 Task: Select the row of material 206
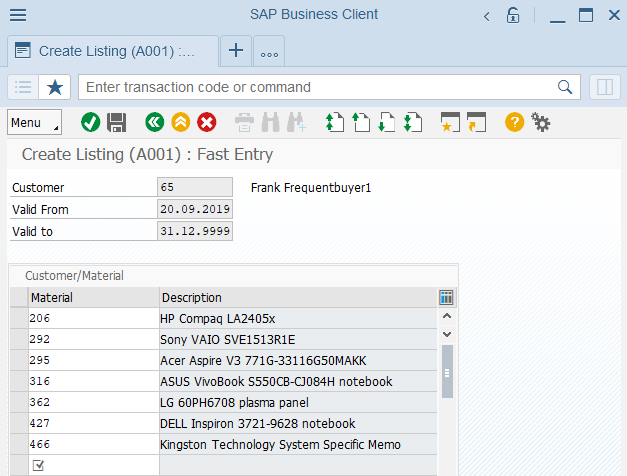19,318
